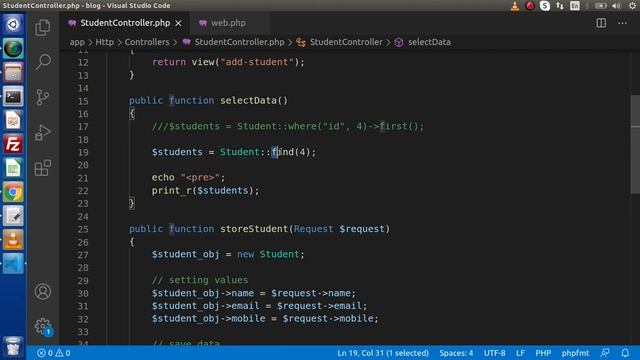Open the Search view in activity bar

tap(42, 62)
